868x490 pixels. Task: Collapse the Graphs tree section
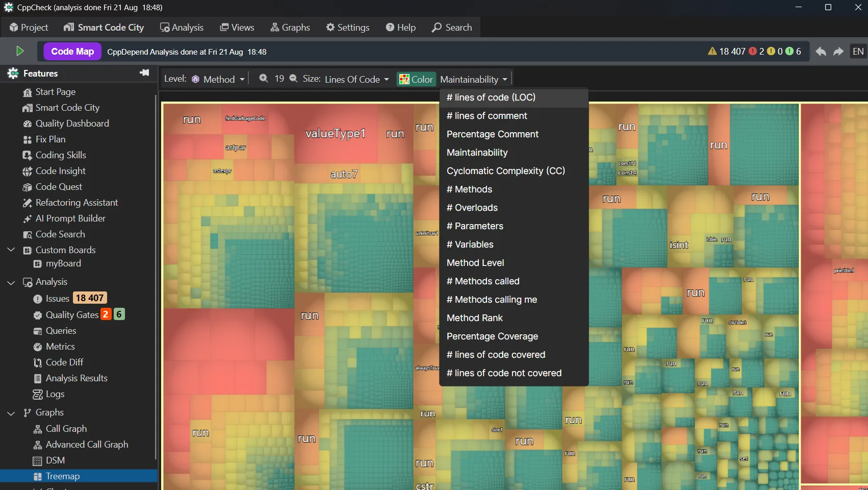[x=11, y=413]
